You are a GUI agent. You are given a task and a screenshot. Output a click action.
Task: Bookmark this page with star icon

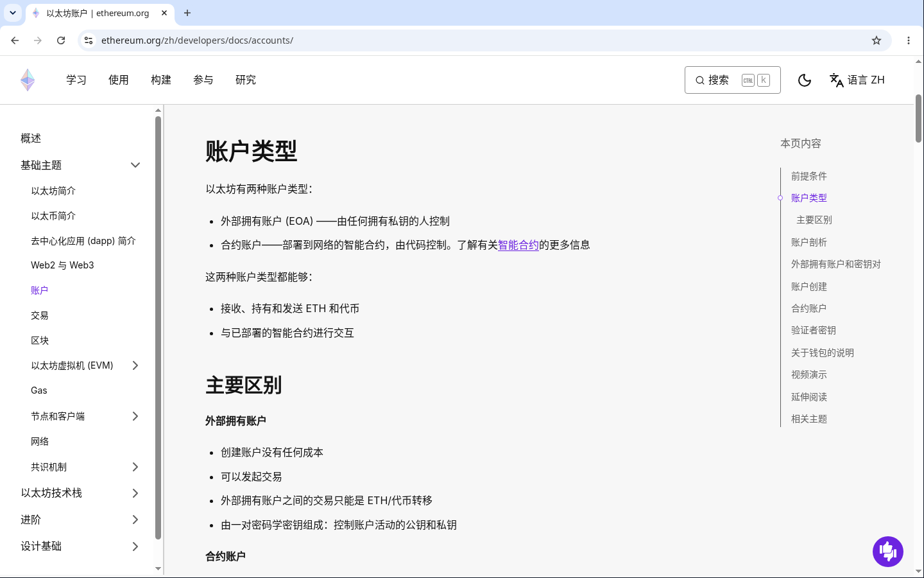[877, 40]
